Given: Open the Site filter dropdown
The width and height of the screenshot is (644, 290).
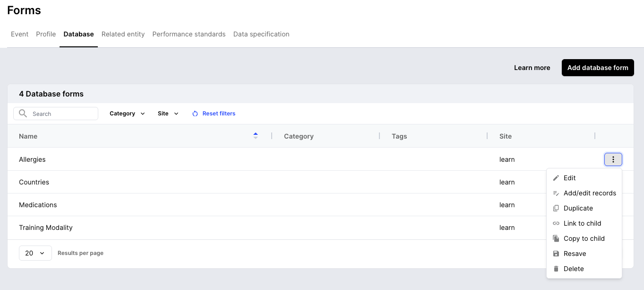Looking at the screenshot, I should pos(168,114).
